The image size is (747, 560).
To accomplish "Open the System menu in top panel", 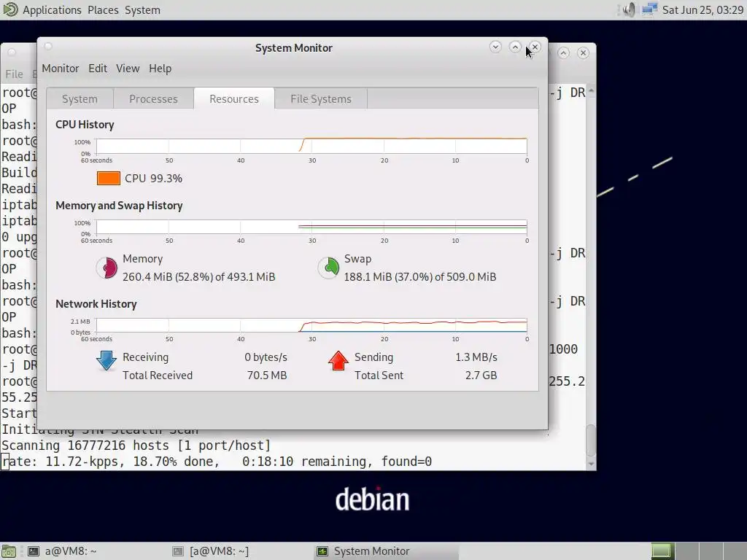I will click(x=142, y=10).
